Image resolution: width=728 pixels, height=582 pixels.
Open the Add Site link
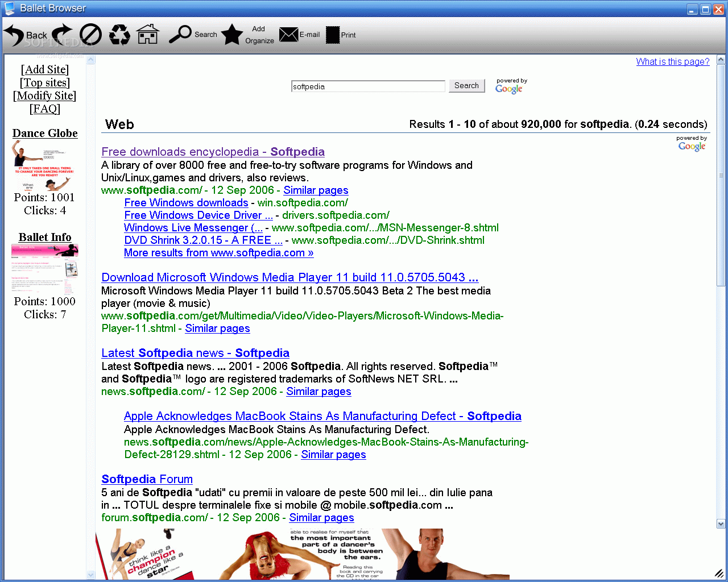tap(45, 69)
